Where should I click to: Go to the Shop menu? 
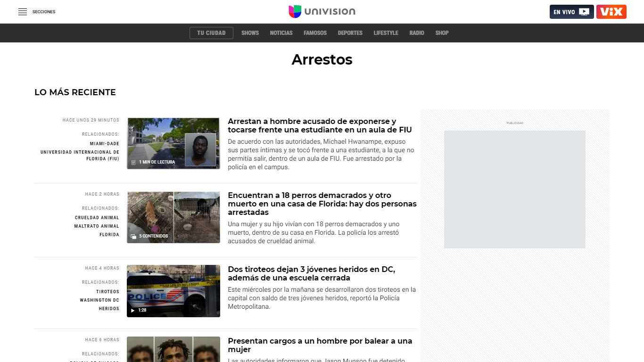tap(442, 33)
